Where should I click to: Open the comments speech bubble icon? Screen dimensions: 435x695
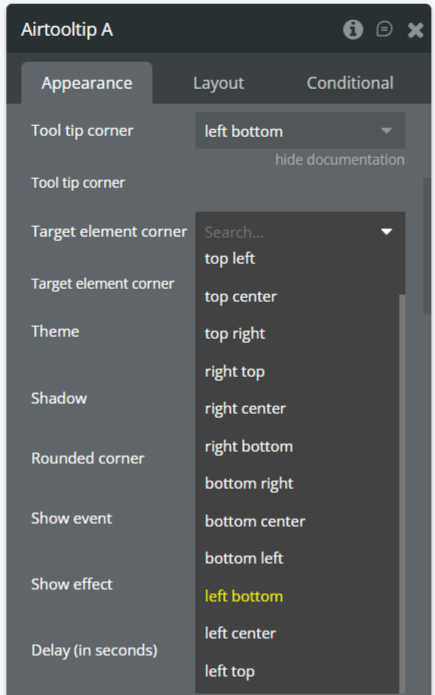pyautogui.click(x=384, y=30)
